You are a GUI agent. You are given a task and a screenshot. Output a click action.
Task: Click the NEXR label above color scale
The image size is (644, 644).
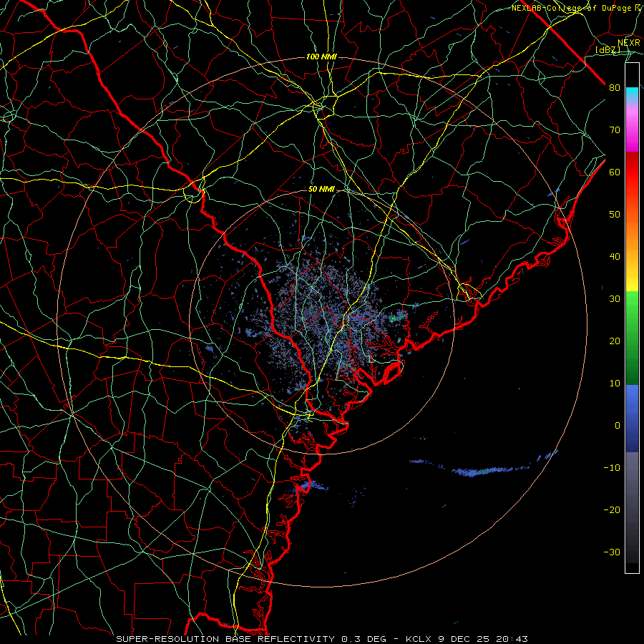tap(629, 43)
